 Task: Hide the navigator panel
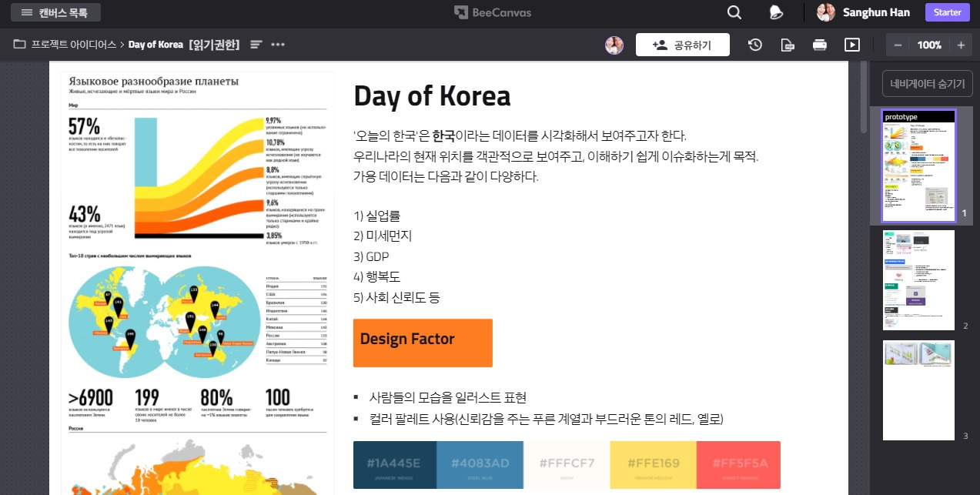926,83
